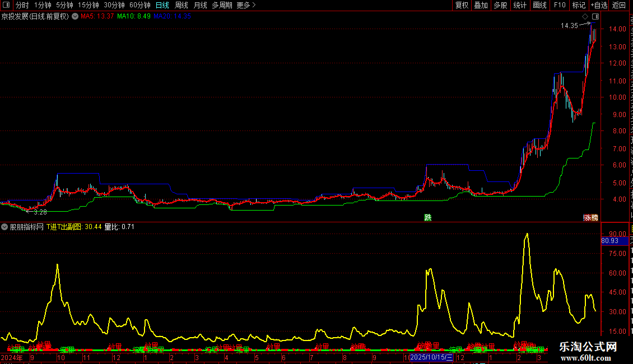The height and width of the screenshot is (364, 633).
Task: Open F10 company information
Action: click(x=560, y=5)
